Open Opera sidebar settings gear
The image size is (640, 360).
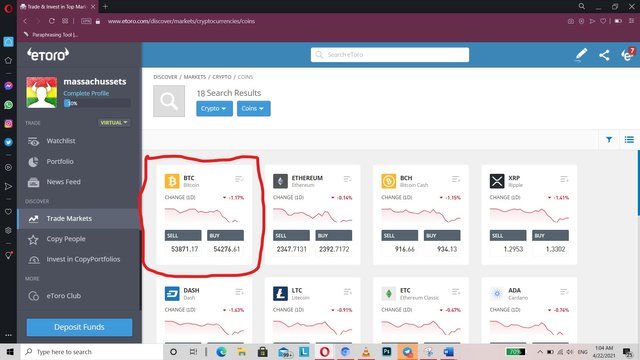8,231
